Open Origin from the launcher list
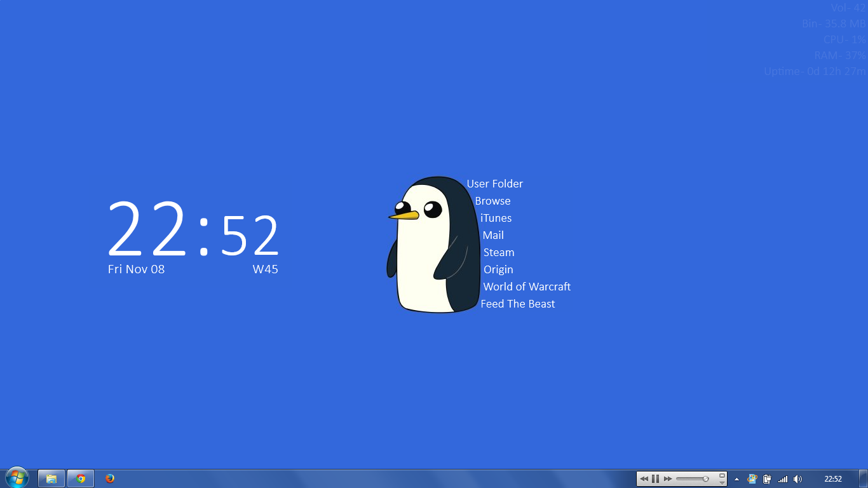This screenshot has width=868, height=488. pos(498,269)
